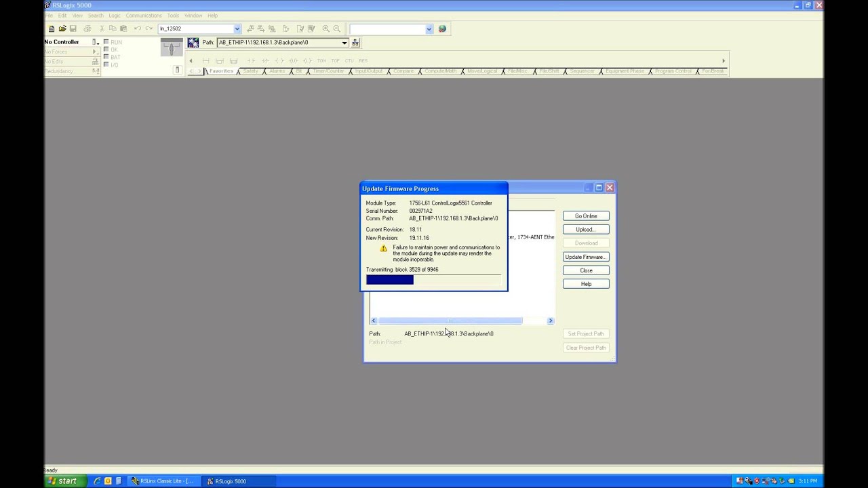
Task: Switch to the Timer/Counter instruction tab
Action: (328, 71)
